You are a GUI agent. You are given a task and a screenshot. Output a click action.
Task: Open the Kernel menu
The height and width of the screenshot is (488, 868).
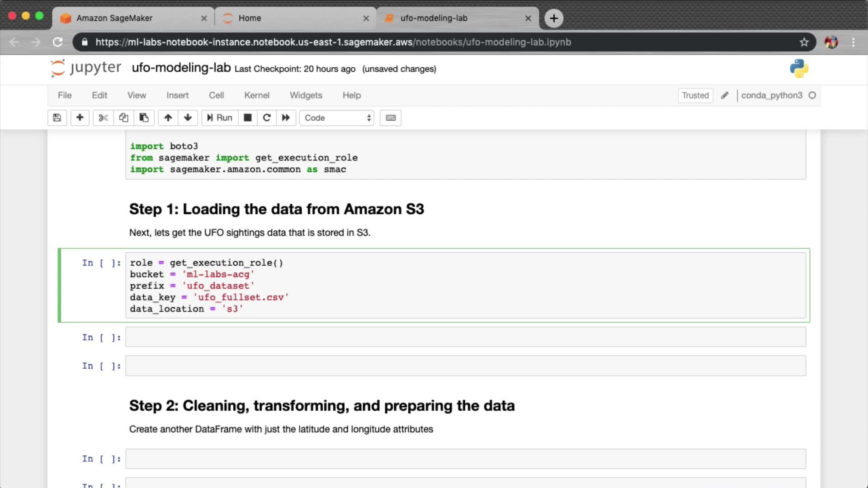click(256, 95)
